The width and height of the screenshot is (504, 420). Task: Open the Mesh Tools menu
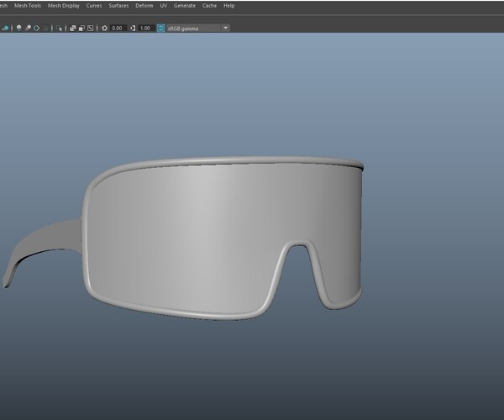pyautogui.click(x=28, y=6)
